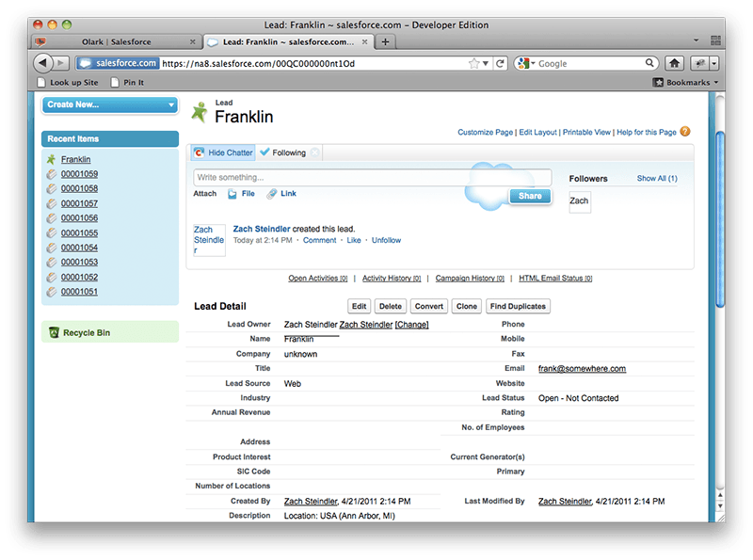753x560 pixels.
Task: Bookmark this page with the star icon
Action: [473, 63]
